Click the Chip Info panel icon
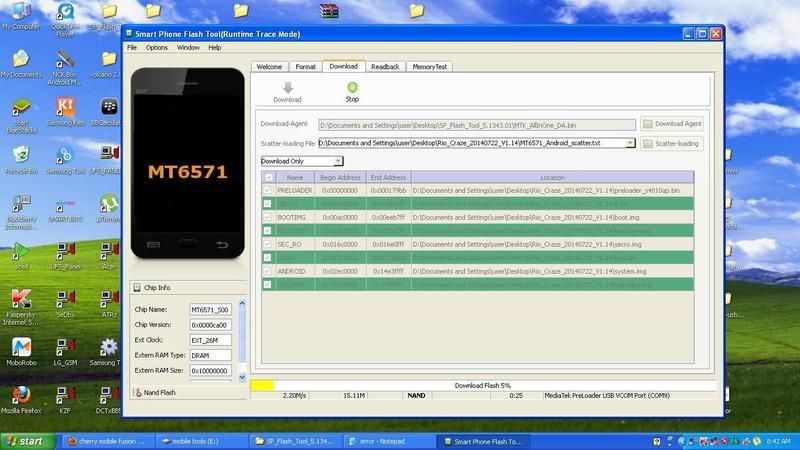 coord(137,288)
